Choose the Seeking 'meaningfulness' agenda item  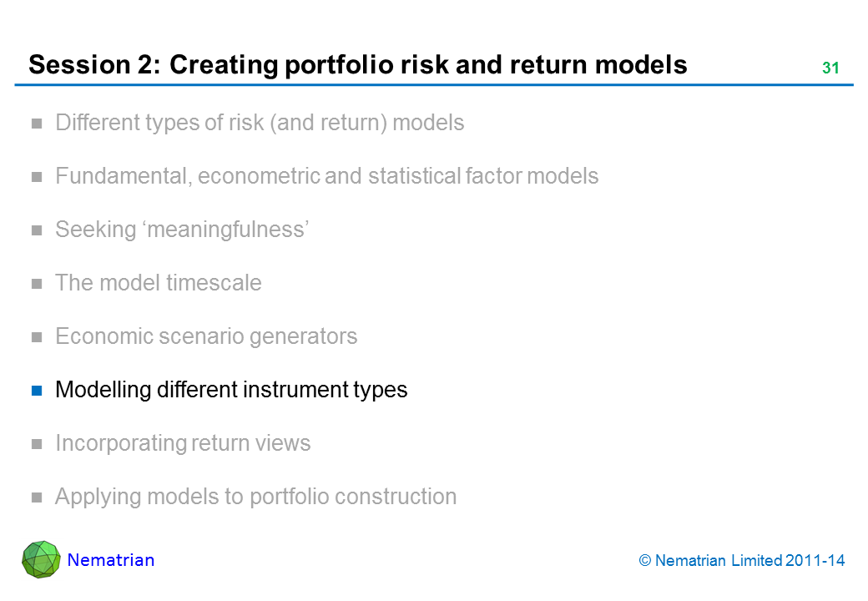pyautogui.click(x=183, y=230)
